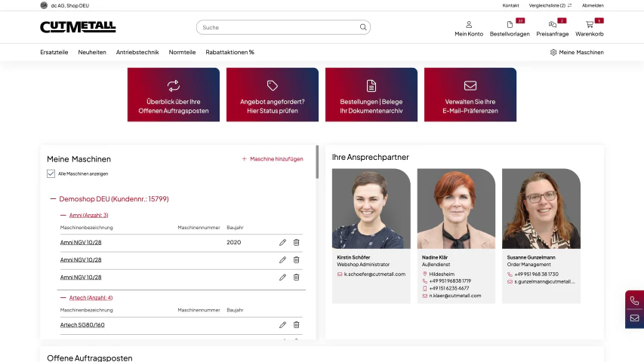Image resolution: width=644 pixels, height=362 pixels.
Task: Open the Warenkorb shopping cart icon
Action: click(590, 25)
